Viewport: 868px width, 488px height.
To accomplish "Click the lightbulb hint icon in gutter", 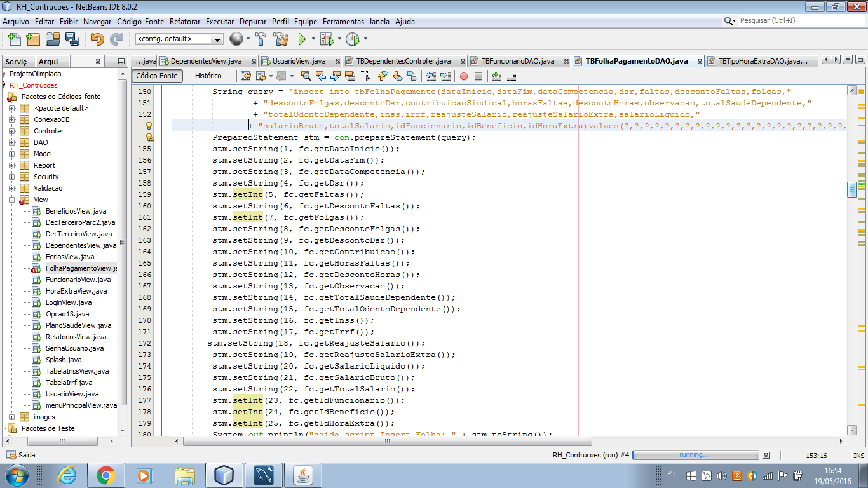I will click(149, 126).
